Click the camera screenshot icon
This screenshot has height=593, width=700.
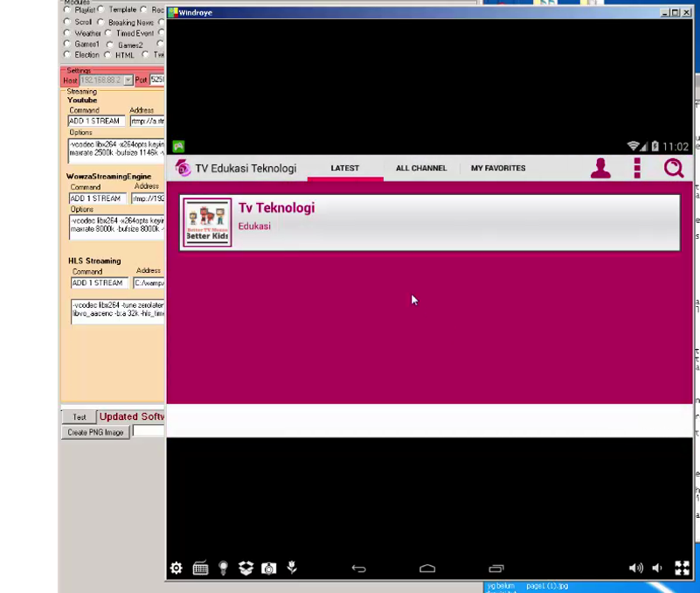click(x=269, y=569)
